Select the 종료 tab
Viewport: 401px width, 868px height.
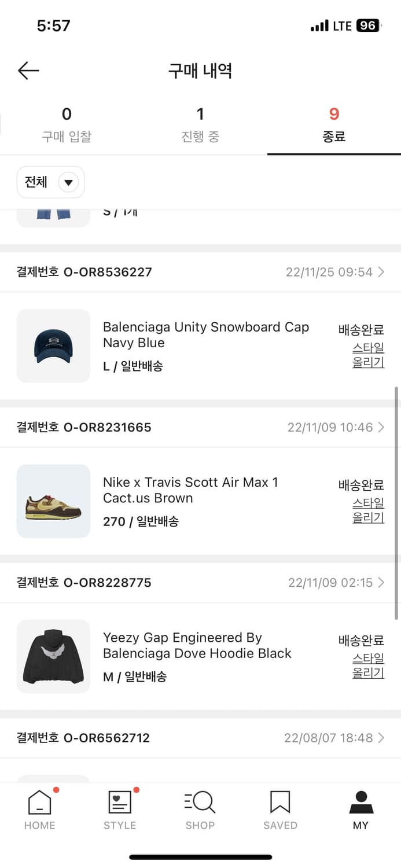[x=334, y=124]
